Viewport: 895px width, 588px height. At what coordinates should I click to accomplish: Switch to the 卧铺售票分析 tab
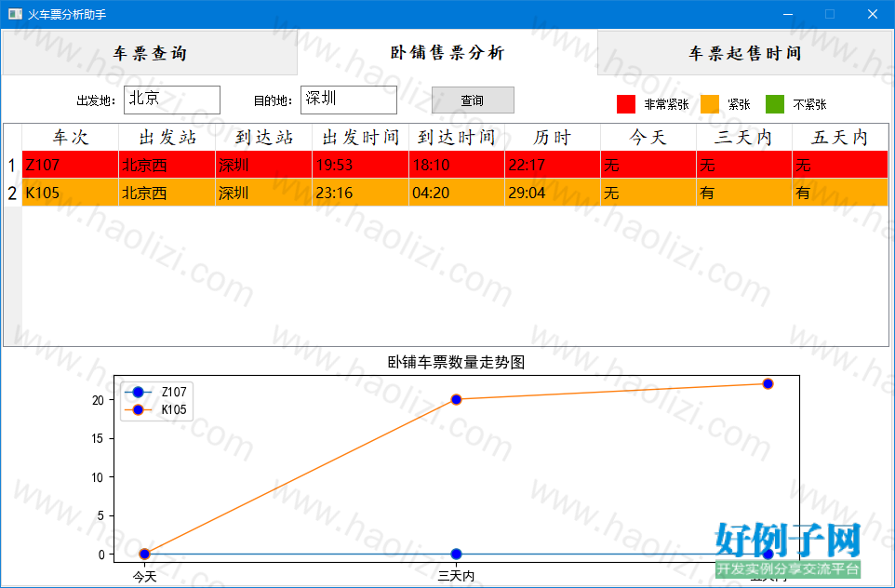coord(447,52)
